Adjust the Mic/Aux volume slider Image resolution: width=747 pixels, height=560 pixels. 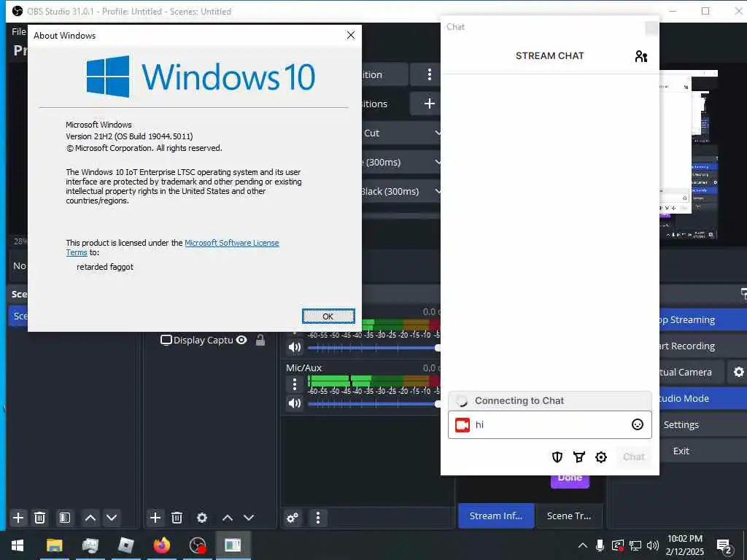tap(373, 404)
